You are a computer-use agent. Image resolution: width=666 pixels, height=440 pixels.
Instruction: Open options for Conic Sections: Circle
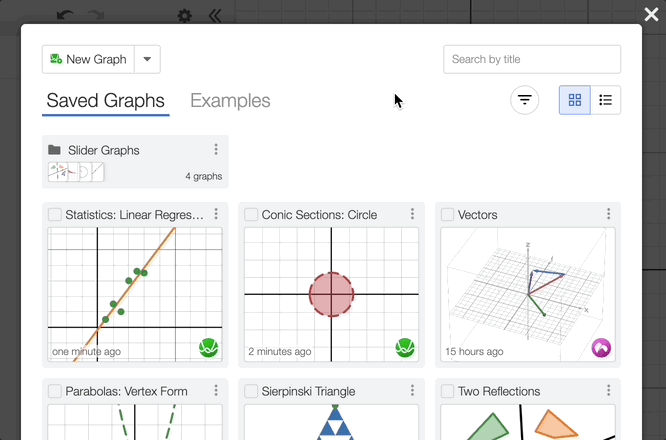[412, 215]
